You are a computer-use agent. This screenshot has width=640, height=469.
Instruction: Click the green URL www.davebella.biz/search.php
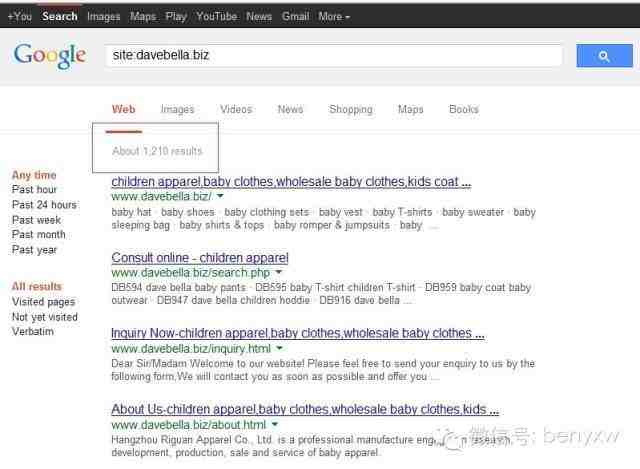[191, 273]
